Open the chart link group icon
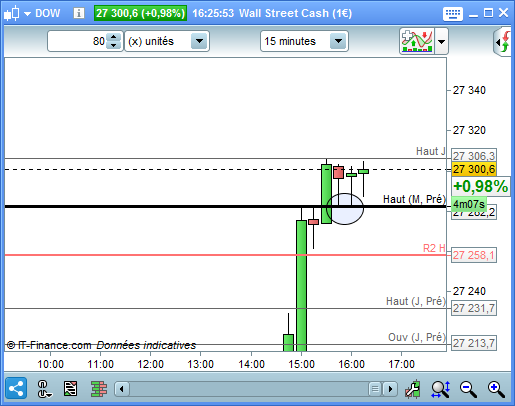This screenshot has width=515, height=406. click(x=44, y=389)
